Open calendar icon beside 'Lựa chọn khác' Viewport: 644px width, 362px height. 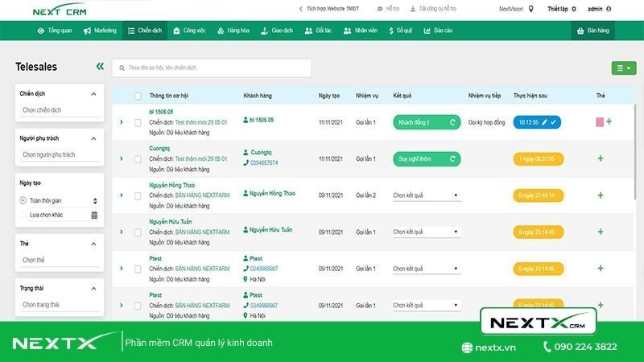pyautogui.click(x=94, y=215)
